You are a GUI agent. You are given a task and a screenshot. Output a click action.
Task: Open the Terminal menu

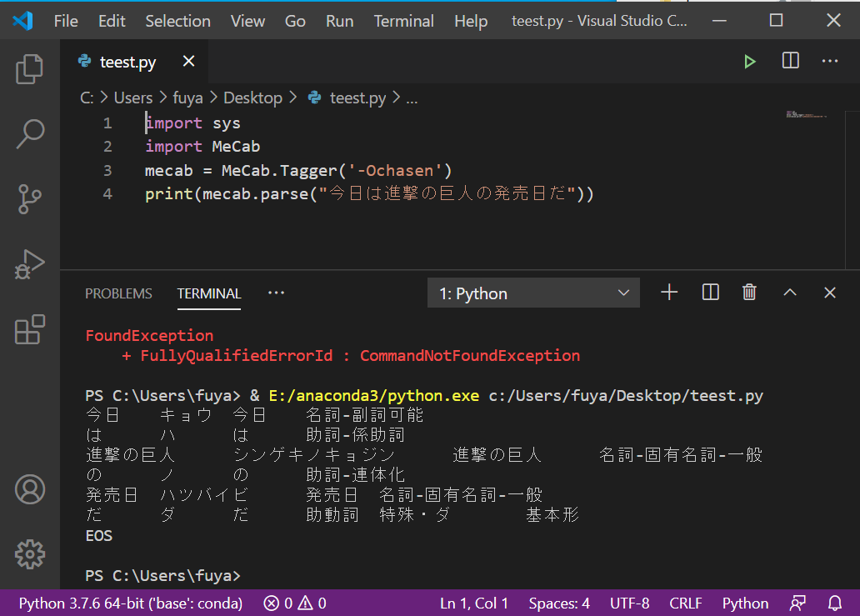[x=403, y=21]
